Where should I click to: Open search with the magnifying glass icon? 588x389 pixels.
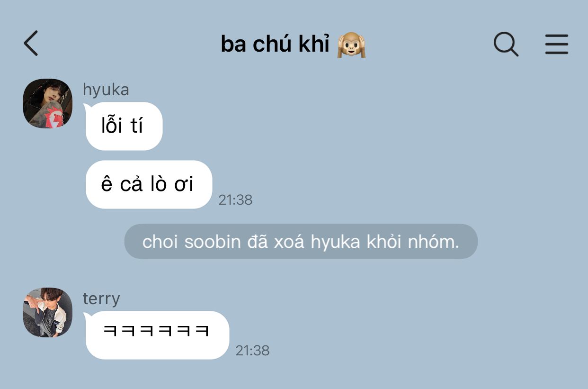pos(506,44)
